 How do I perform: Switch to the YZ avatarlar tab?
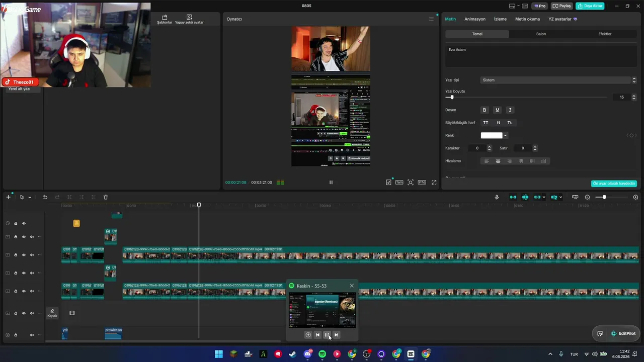562,19
